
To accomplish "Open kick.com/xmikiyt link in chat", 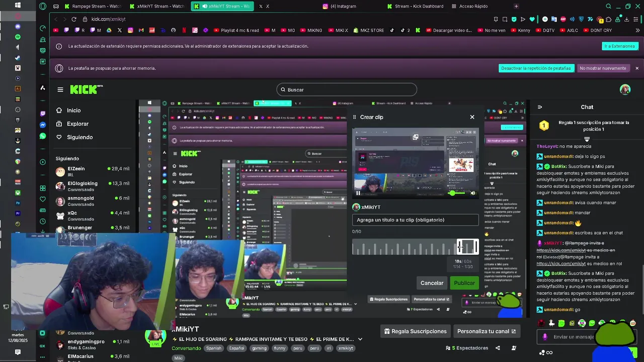I will pos(560,263).
